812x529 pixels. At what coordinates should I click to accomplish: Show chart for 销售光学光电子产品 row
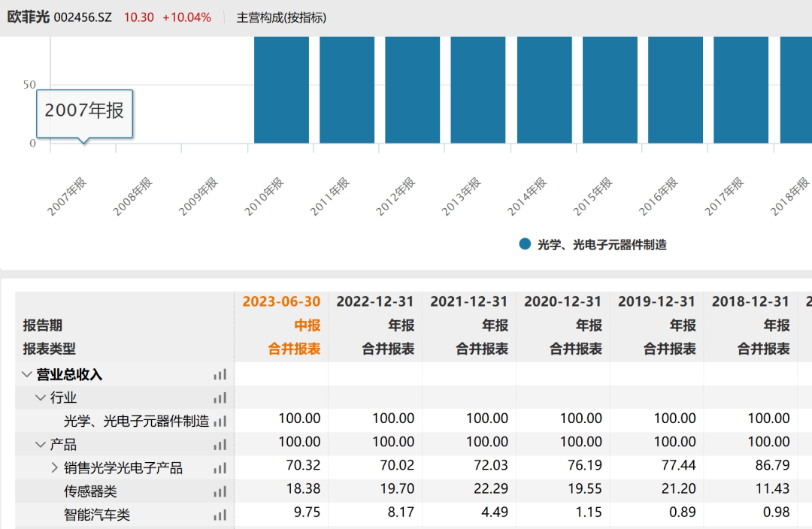[220, 468]
